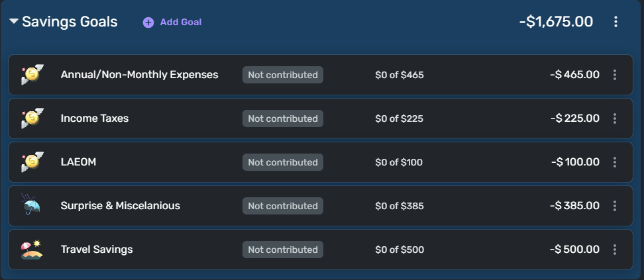The width and height of the screenshot is (644, 280).
Task: Click Not contributed badge for Income Taxes
Action: [283, 118]
